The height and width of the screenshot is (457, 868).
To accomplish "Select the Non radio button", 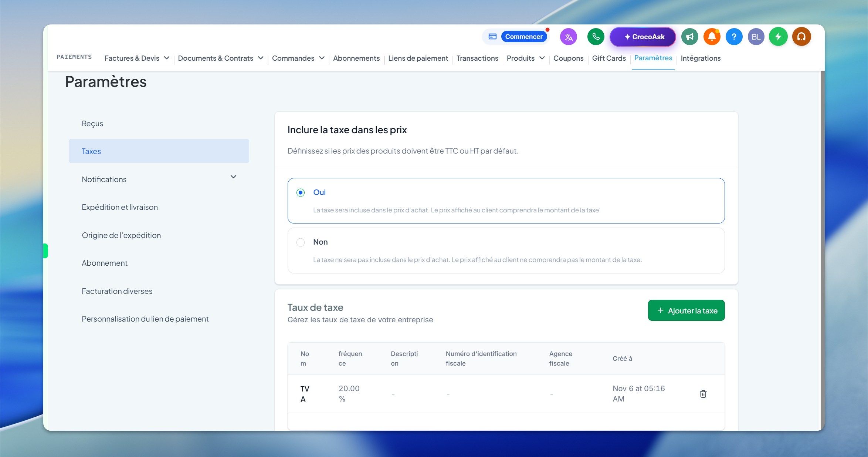I will click(x=301, y=242).
